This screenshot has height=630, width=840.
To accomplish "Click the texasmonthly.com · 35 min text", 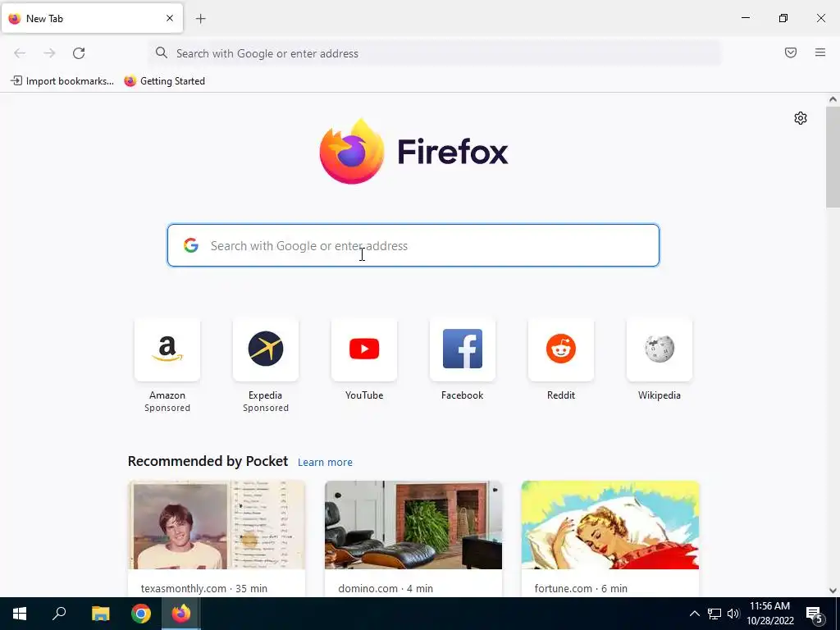I will coord(204,588).
